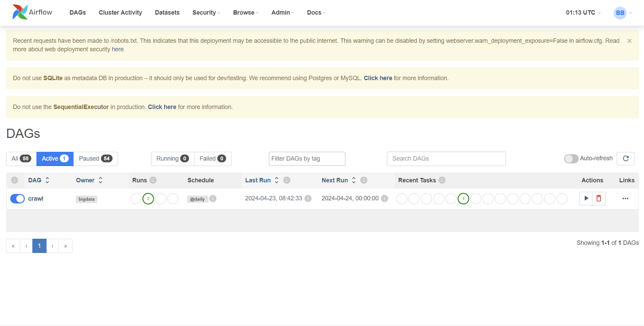Expand the Browse menu
The width and height of the screenshot is (644, 326).
[245, 12]
